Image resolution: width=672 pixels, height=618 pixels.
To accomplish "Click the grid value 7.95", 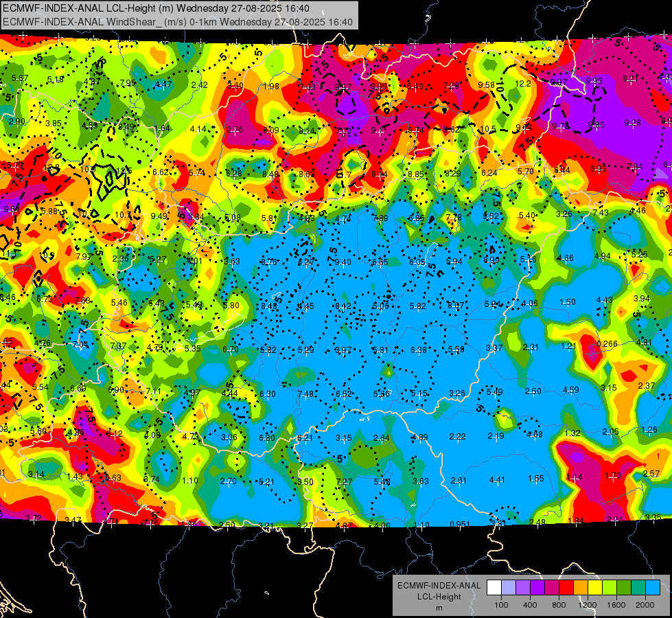I will click(128, 83).
